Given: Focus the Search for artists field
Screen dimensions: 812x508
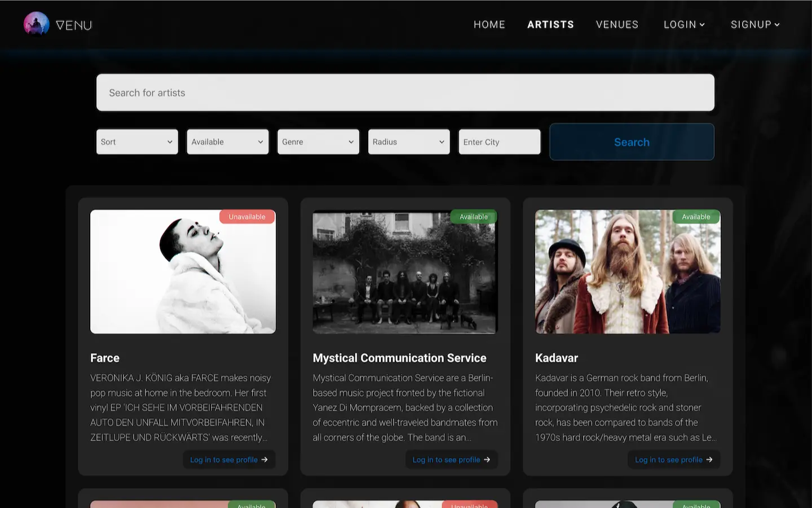Looking at the screenshot, I should [x=405, y=93].
